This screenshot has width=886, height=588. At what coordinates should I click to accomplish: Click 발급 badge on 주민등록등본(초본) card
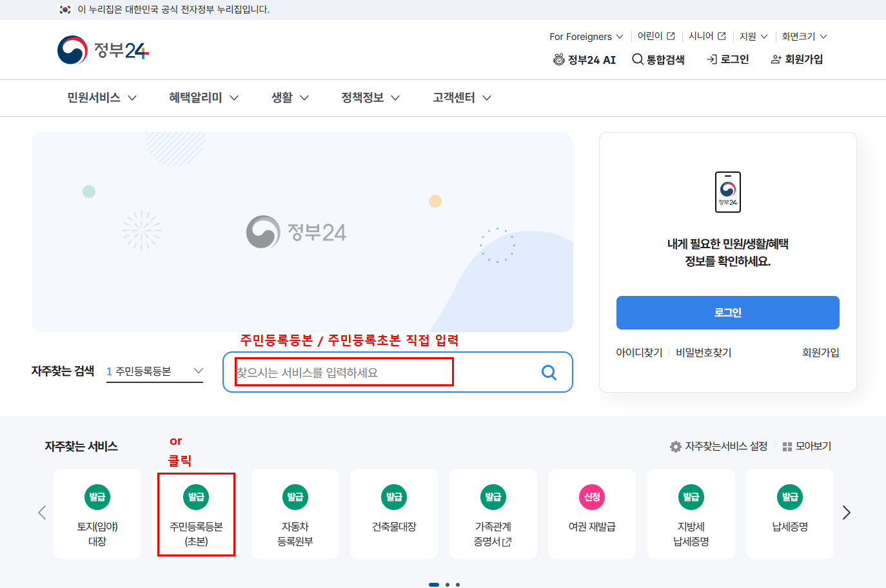click(x=196, y=497)
